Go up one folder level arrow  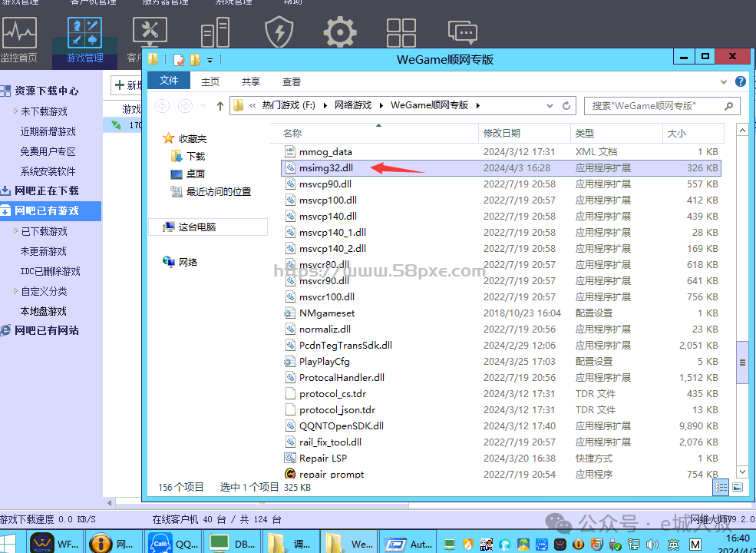pos(220,106)
